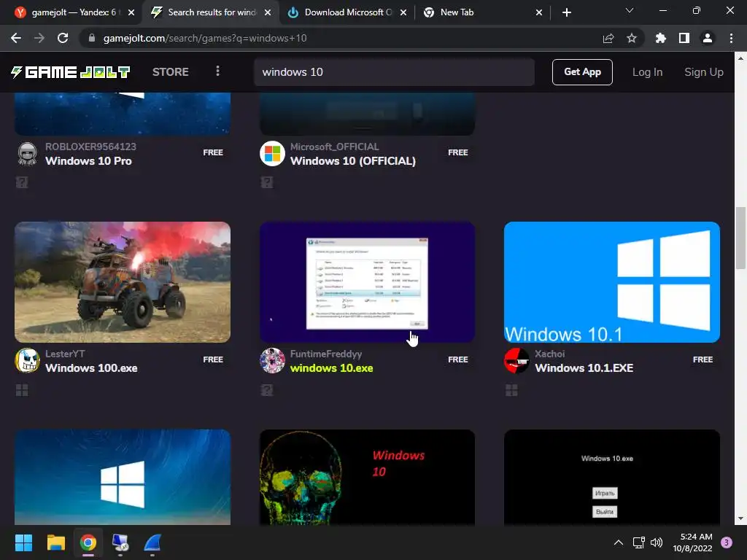Viewport: 747px width, 560px height.
Task: Click the browser forward arrow
Action: (x=39, y=38)
